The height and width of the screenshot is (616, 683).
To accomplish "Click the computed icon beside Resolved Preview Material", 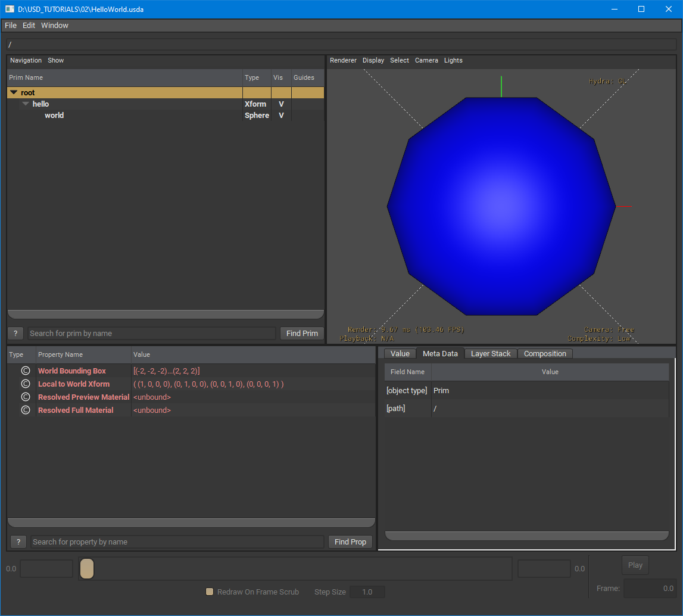I will [x=24, y=397].
